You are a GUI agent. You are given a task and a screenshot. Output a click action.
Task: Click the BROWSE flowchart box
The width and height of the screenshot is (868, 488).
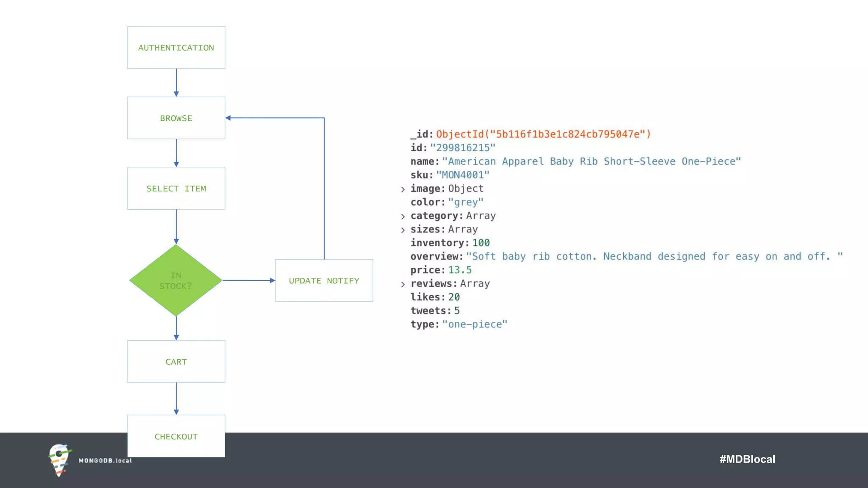(176, 118)
